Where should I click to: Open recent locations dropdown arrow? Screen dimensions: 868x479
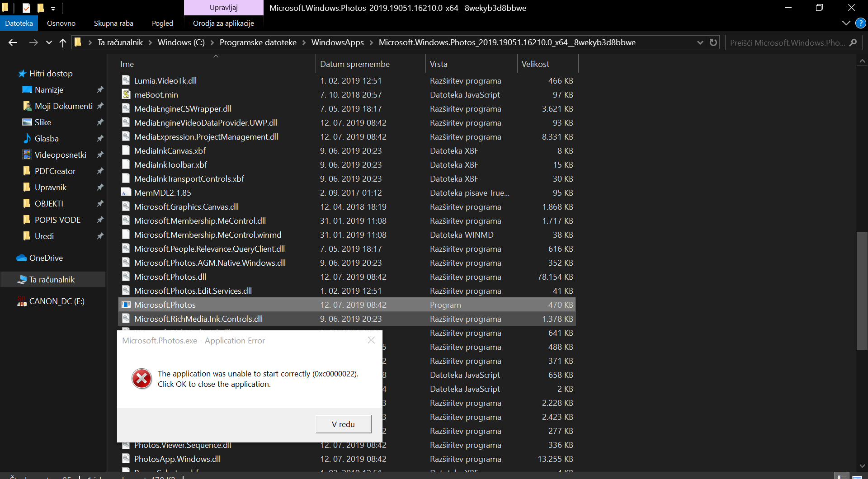[49, 42]
